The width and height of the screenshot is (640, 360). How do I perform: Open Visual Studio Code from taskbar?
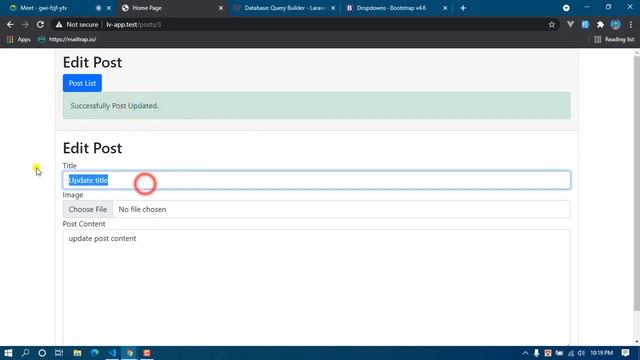click(112, 353)
